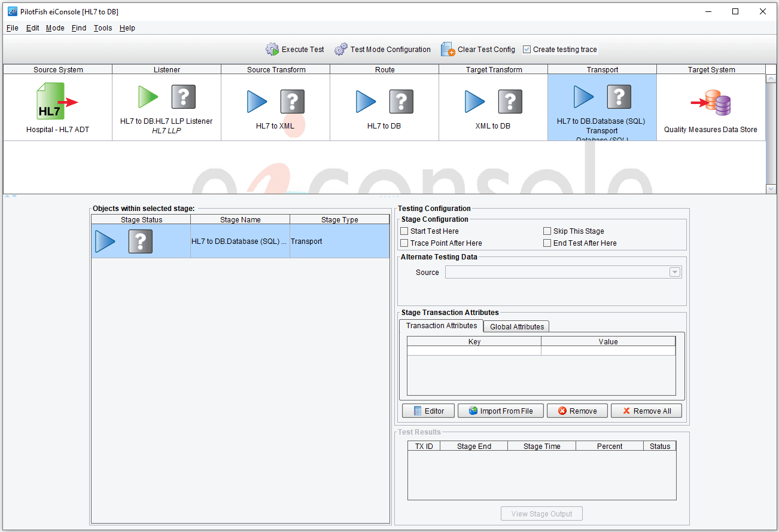Enable the Start Test Here checkbox
The image size is (779, 532).
pyautogui.click(x=404, y=231)
